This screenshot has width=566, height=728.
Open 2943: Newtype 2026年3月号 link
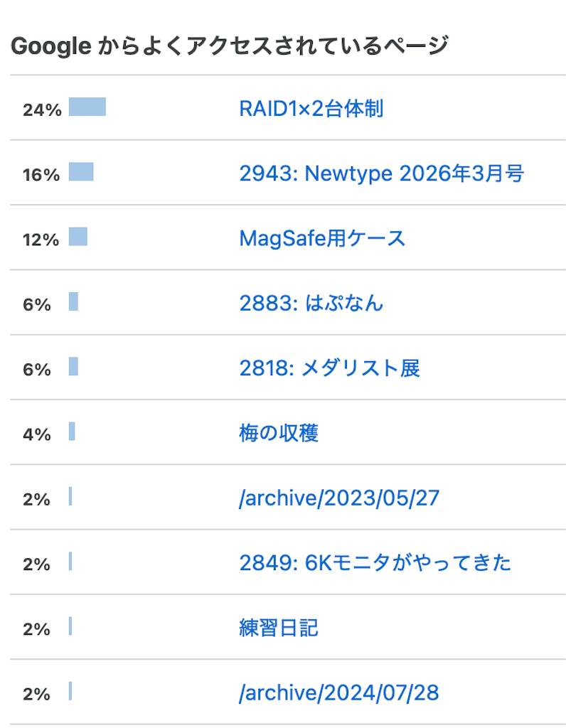pos(382,173)
